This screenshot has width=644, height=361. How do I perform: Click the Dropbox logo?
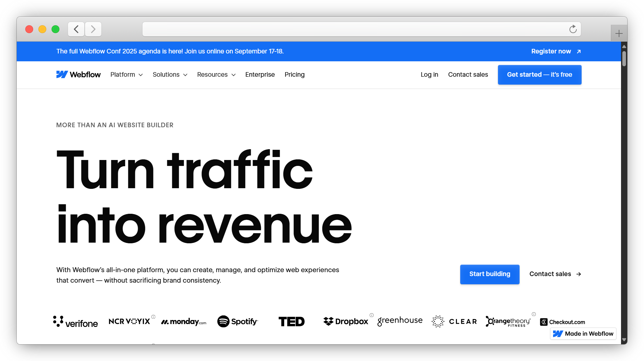point(345,321)
